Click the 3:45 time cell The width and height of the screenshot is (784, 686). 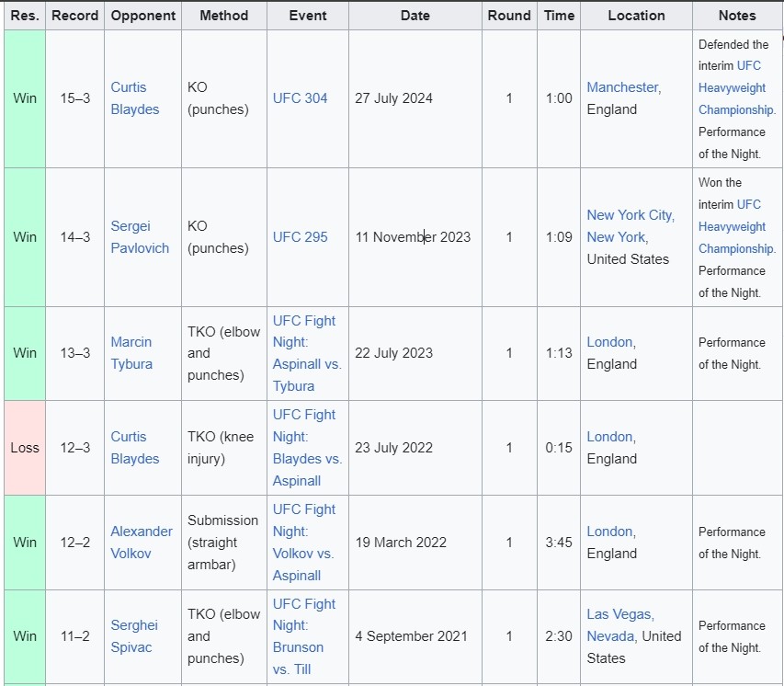pyautogui.click(x=559, y=543)
